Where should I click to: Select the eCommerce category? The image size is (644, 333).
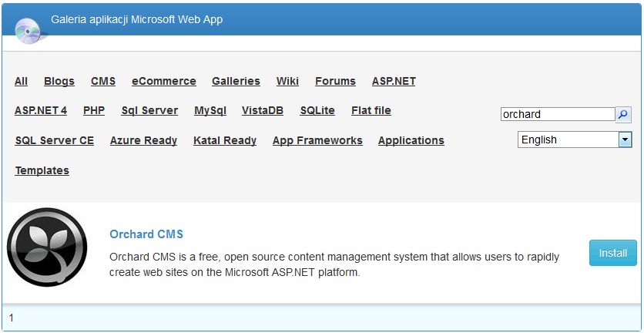164,82
